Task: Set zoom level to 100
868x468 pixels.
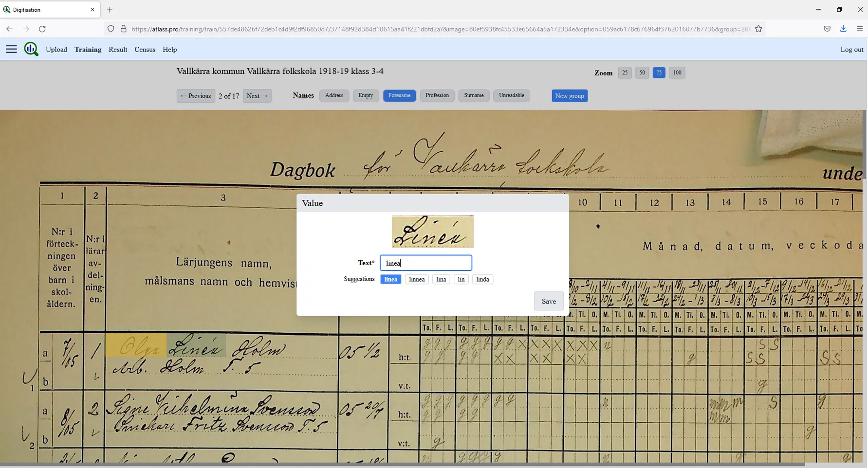Action: [x=677, y=73]
